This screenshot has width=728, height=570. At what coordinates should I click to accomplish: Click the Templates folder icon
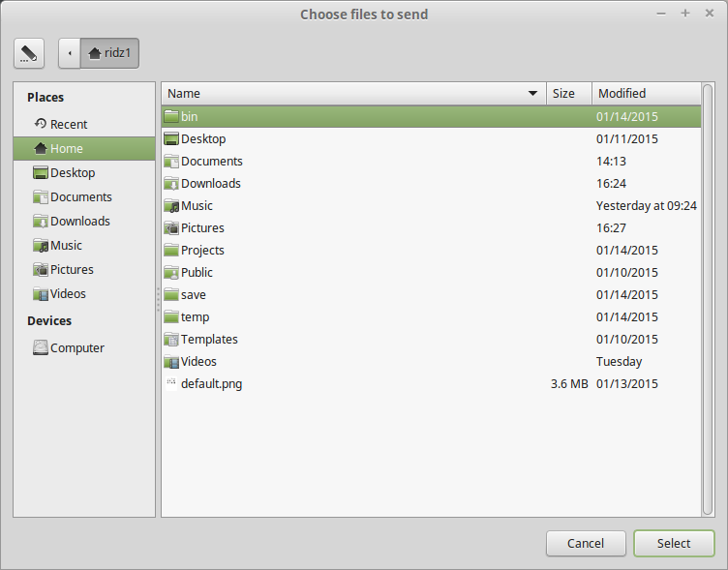(x=171, y=339)
